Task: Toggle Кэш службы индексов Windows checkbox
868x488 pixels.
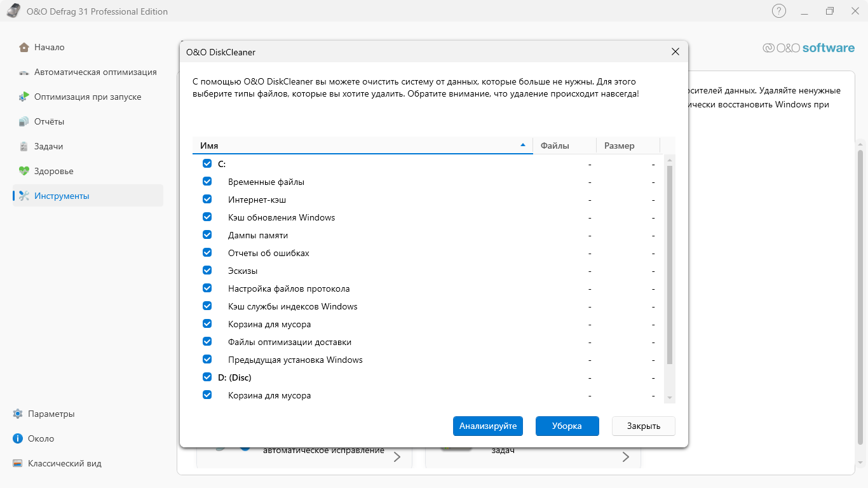Action: 207,306
